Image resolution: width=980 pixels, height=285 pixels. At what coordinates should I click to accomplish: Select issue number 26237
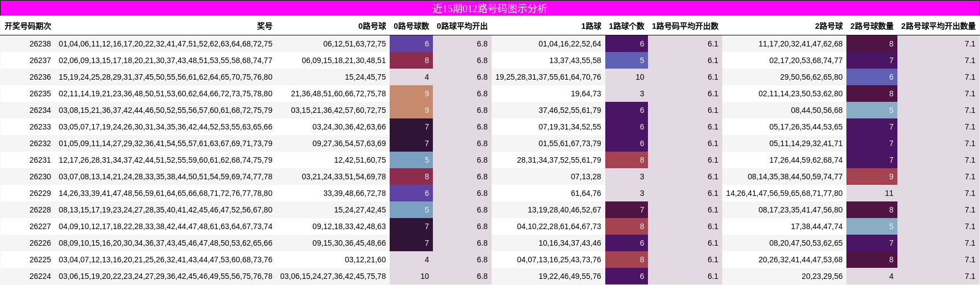pos(40,60)
